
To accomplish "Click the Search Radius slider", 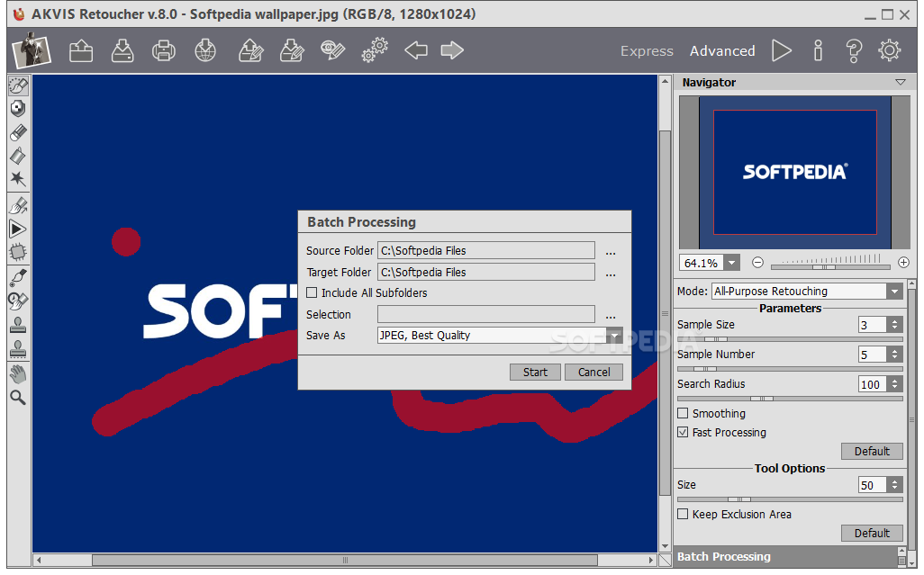I will pyautogui.click(x=790, y=399).
